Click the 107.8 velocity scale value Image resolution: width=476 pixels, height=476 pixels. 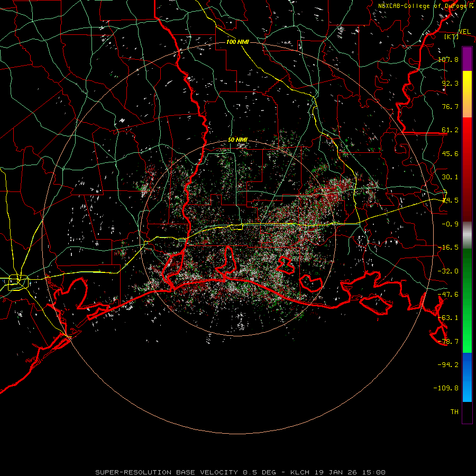(448, 59)
